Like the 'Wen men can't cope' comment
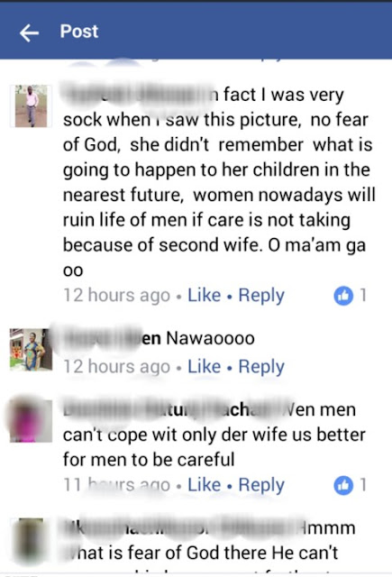 (x=204, y=485)
